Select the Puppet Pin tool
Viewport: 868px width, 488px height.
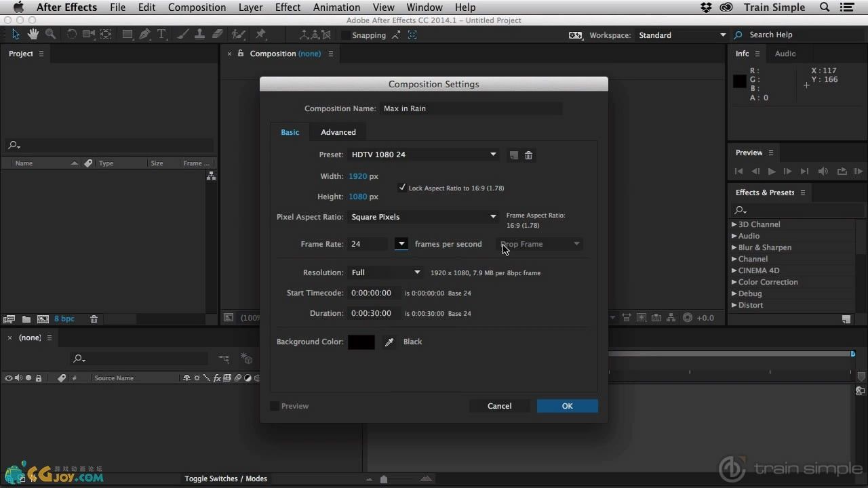point(261,35)
